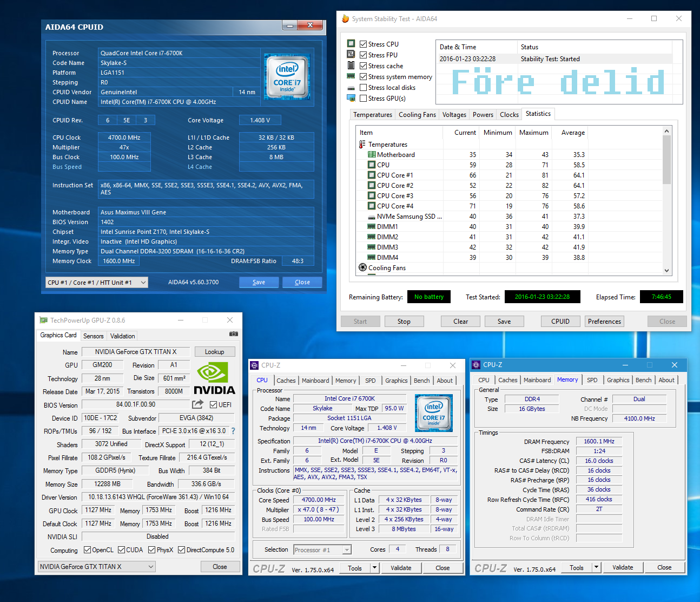This screenshot has height=602, width=700.
Task: Click the Lookup button in GPU-Z
Action: [x=214, y=352]
